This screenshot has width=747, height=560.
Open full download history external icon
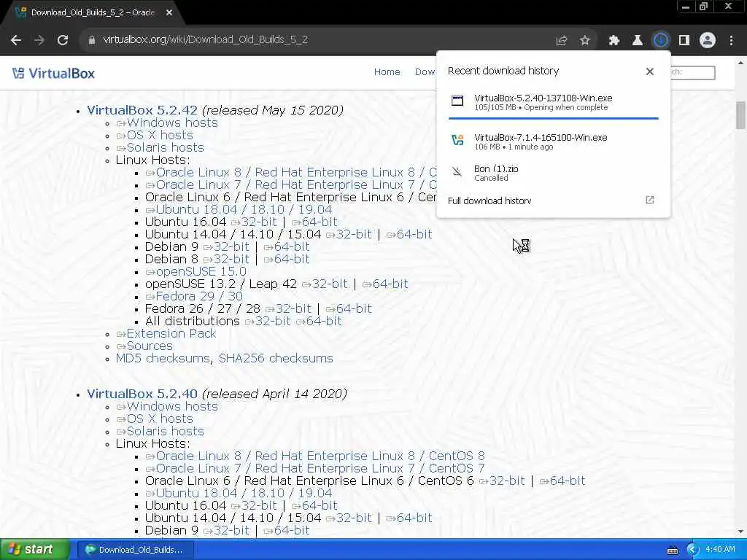pos(650,200)
